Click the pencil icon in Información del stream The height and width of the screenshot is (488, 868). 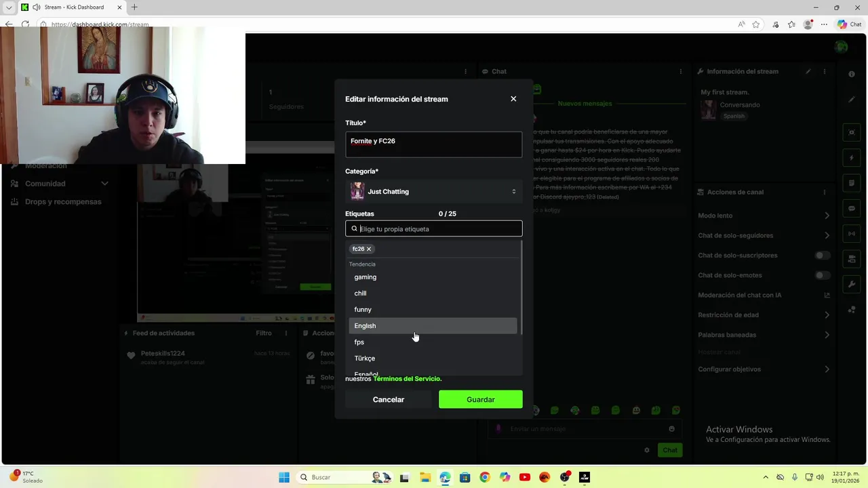click(x=808, y=71)
